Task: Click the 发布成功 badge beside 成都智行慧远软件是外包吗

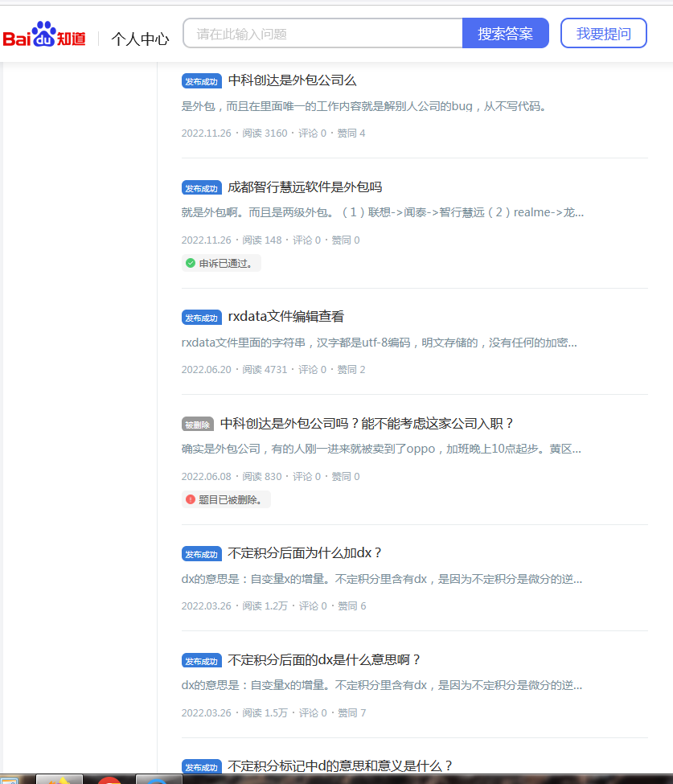Action: point(201,188)
